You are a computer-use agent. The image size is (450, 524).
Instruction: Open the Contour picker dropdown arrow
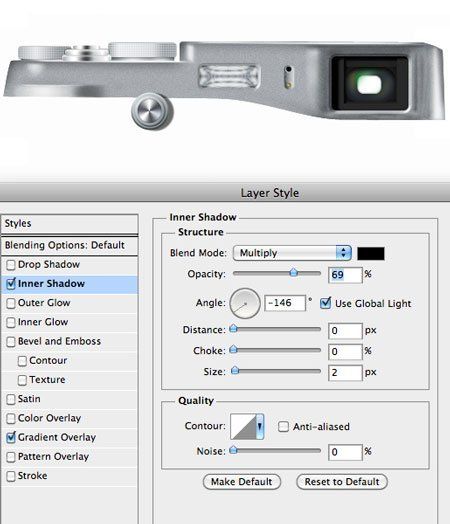[260, 426]
